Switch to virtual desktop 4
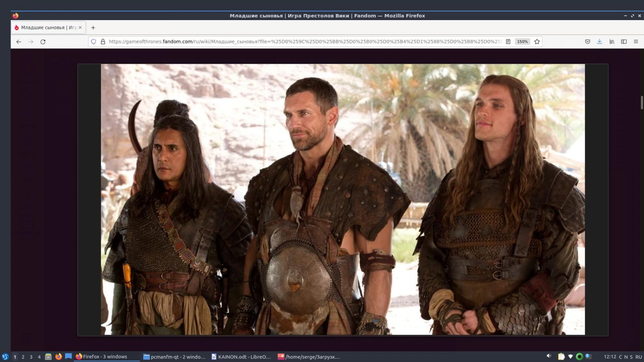This screenshot has width=644, height=362. 39,357
